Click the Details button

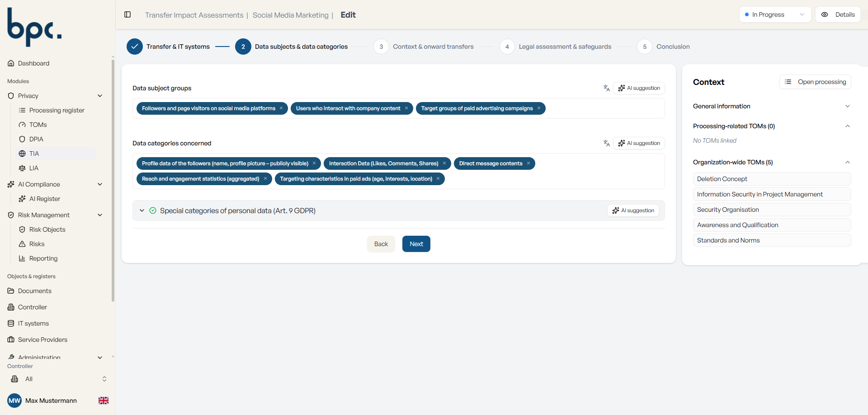click(838, 14)
